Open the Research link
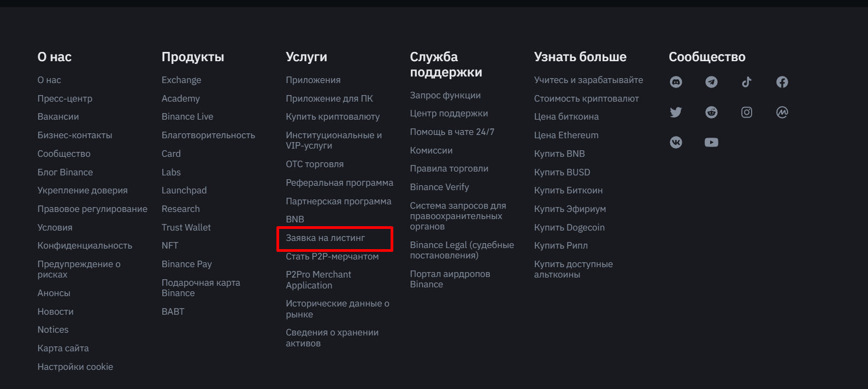 point(181,209)
